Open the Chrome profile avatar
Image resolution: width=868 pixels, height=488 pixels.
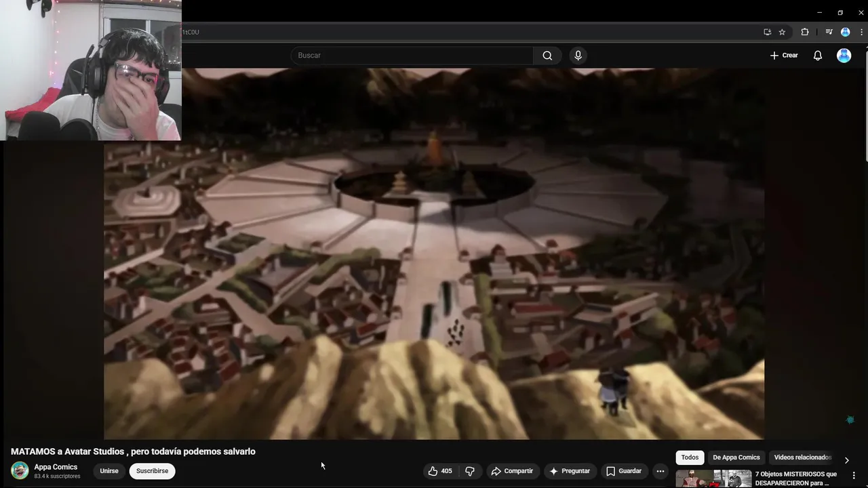pos(845,32)
